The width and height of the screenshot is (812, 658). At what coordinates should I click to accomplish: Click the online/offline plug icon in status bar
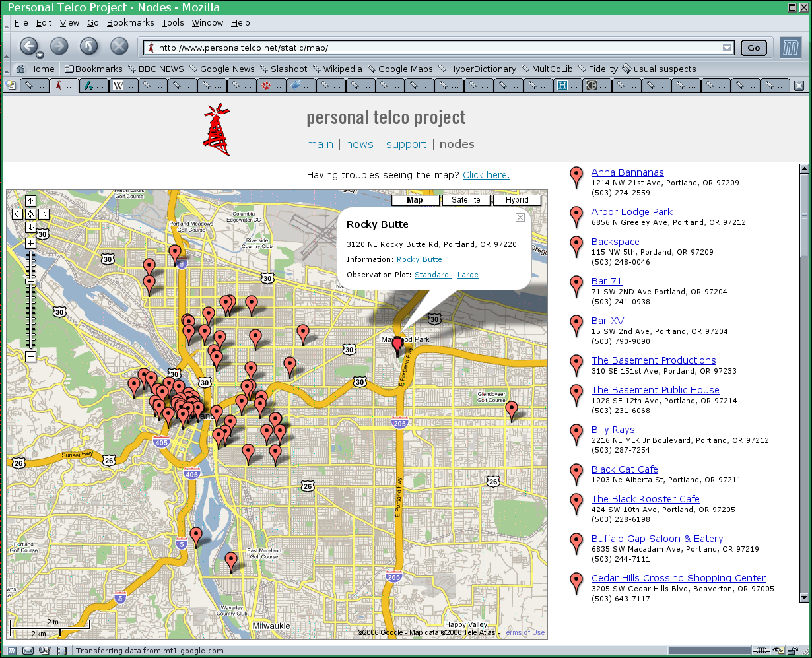(x=761, y=651)
